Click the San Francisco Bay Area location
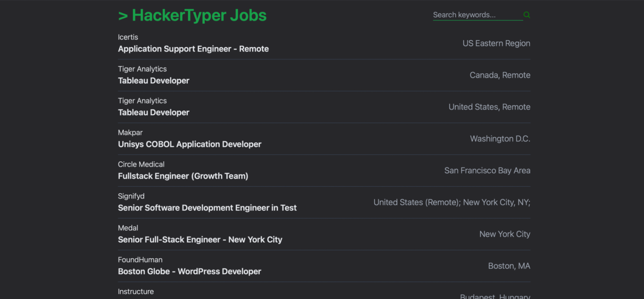This screenshot has height=299, width=644. pos(487,170)
